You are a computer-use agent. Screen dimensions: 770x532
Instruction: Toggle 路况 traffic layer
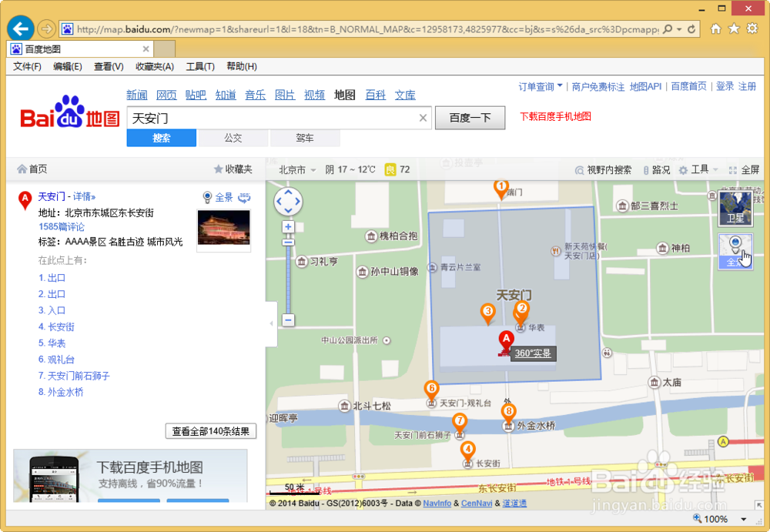coord(657,170)
